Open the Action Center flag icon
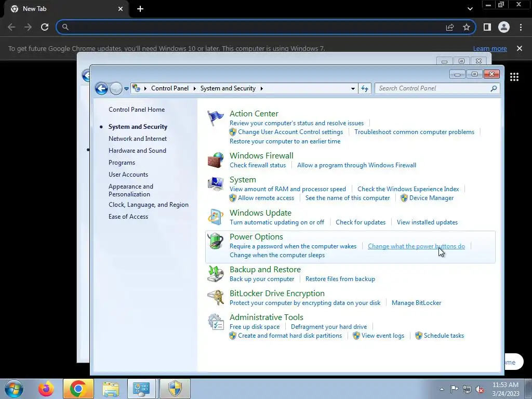Image resolution: width=532 pixels, height=399 pixels. point(216,118)
